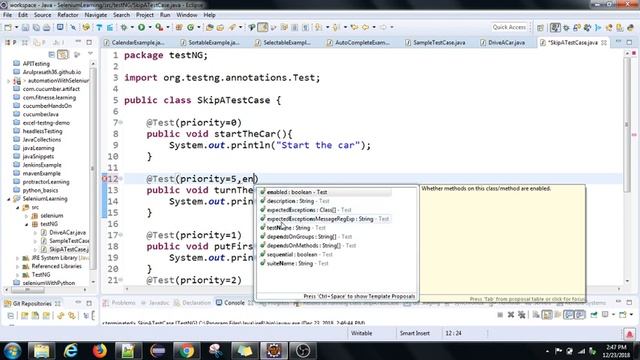Click Remove Launch icon in Console
The image size is (640, 360).
click(x=511, y=315)
